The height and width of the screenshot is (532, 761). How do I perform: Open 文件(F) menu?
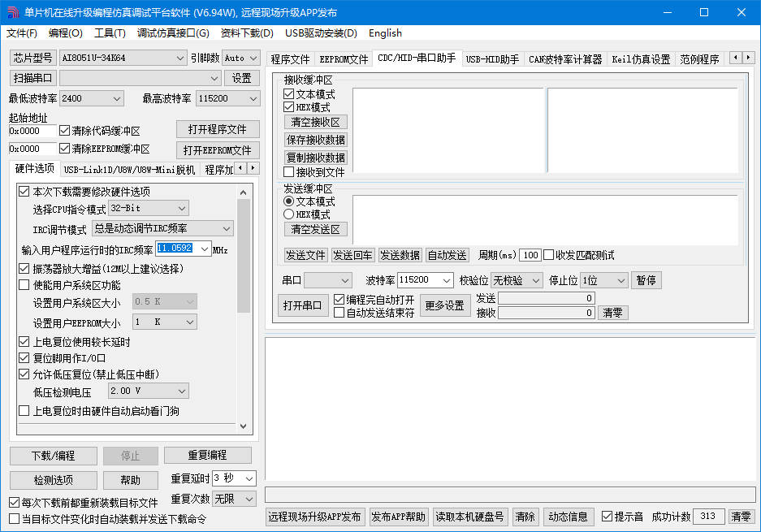pos(22,33)
